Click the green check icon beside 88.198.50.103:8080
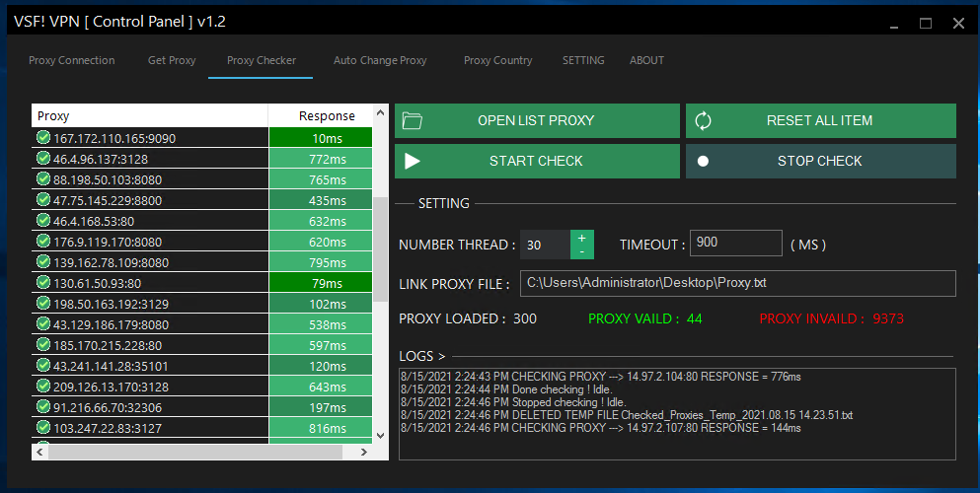The width and height of the screenshot is (980, 493). (x=43, y=178)
